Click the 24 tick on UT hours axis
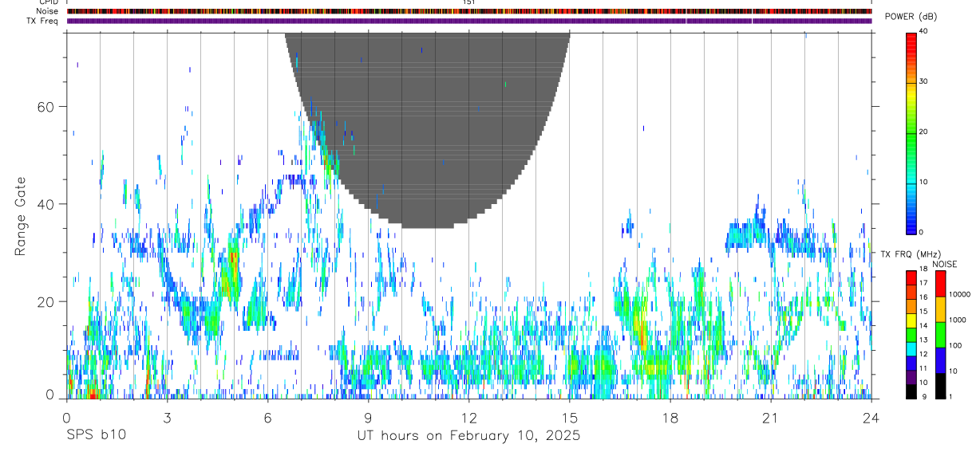 (871, 417)
